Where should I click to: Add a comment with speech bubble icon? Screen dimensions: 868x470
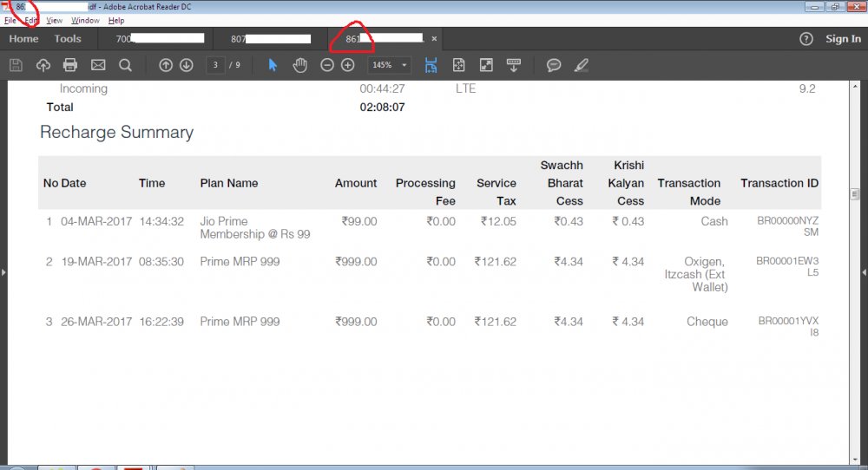click(x=553, y=65)
